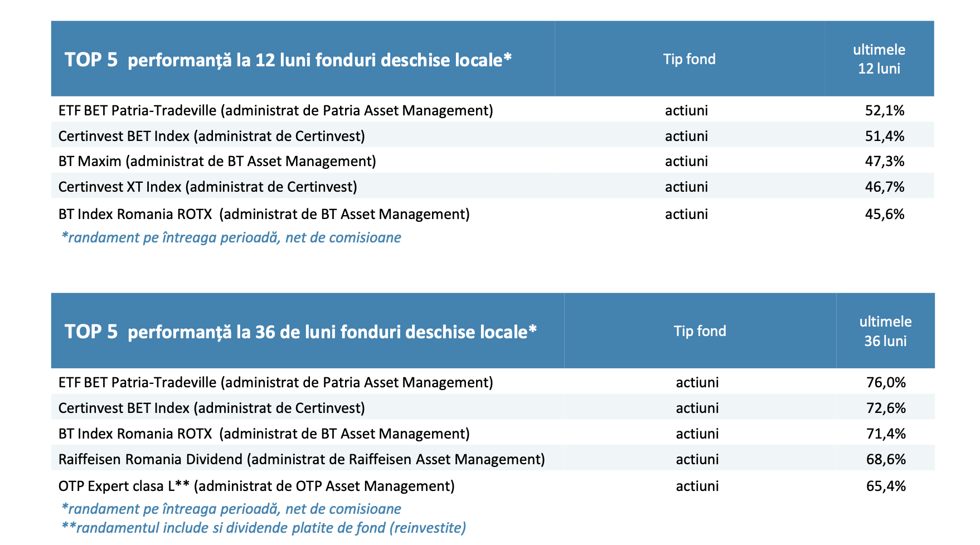Click the 52,1% value
980x545 pixels.
pyautogui.click(x=885, y=110)
